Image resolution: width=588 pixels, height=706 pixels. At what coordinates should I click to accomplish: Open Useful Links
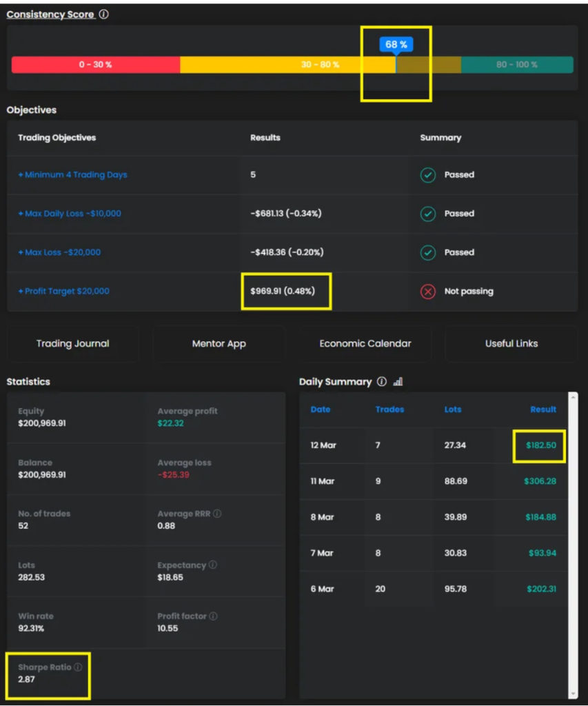511,343
